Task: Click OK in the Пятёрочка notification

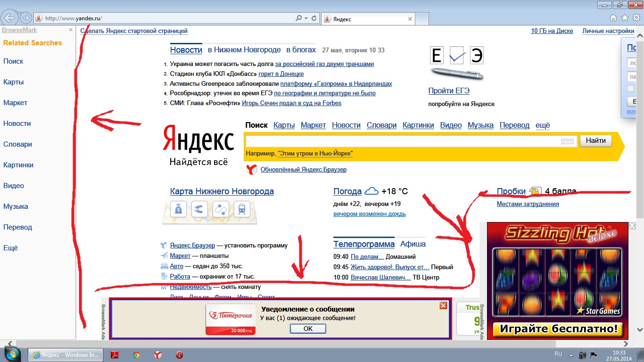Action: pyautogui.click(x=308, y=329)
